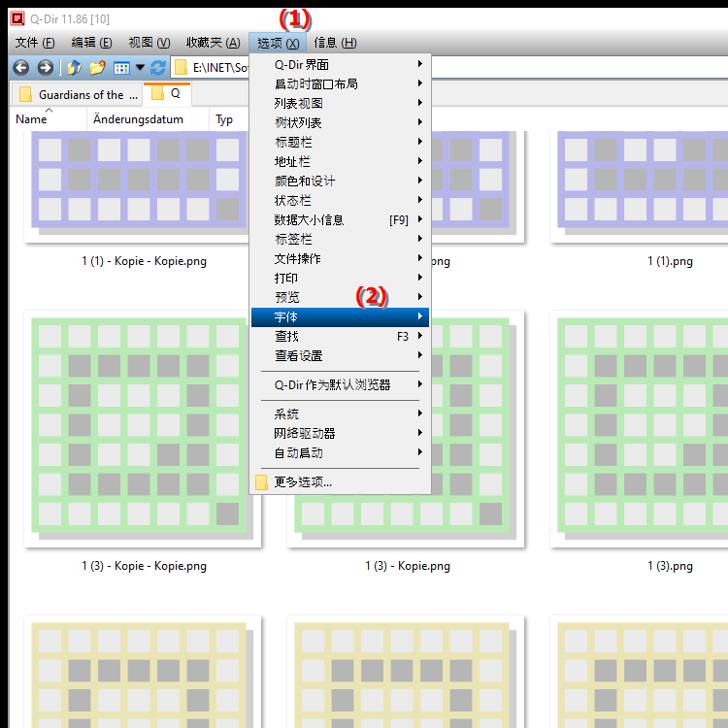Click the Q-Dir application icon in title bar
728x728 pixels.
(17, 18)
